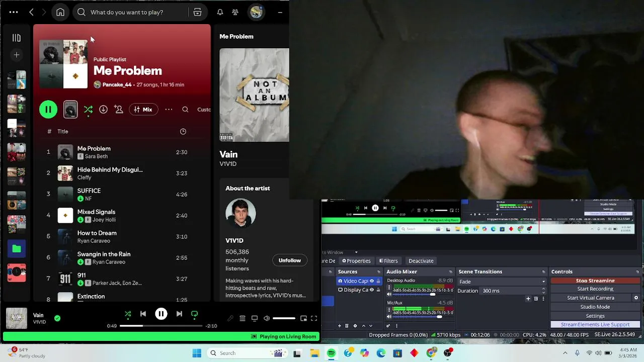This screenshot has width=644, height=362.
Task: Toggle shuffle in the bottom player bar
Action: (128, 314)
